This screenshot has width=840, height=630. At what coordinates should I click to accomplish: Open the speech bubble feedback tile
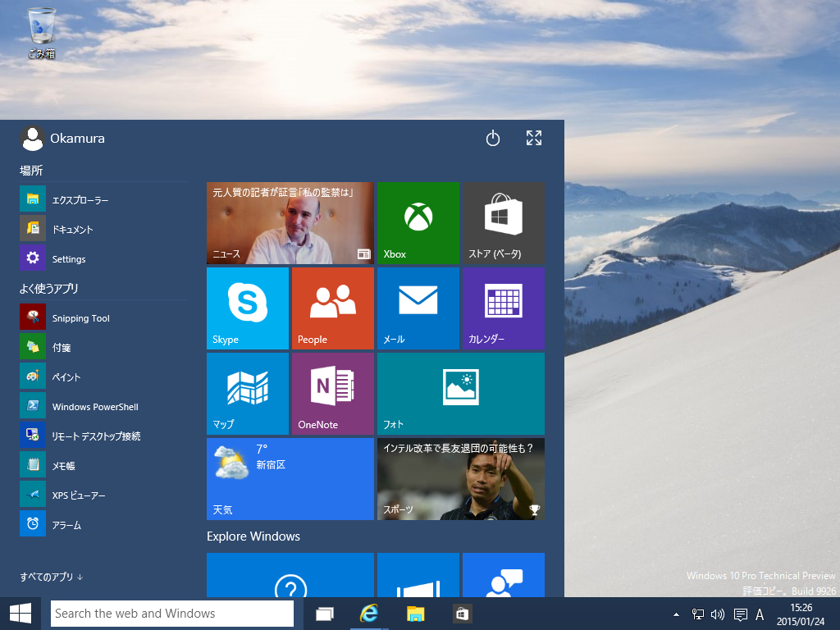pos(503,575)
